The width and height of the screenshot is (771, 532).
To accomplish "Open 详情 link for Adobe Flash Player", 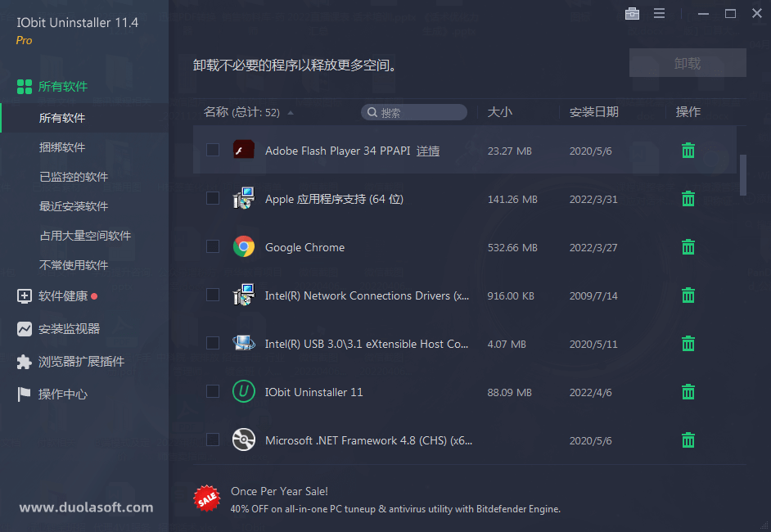I will (428, 151).
